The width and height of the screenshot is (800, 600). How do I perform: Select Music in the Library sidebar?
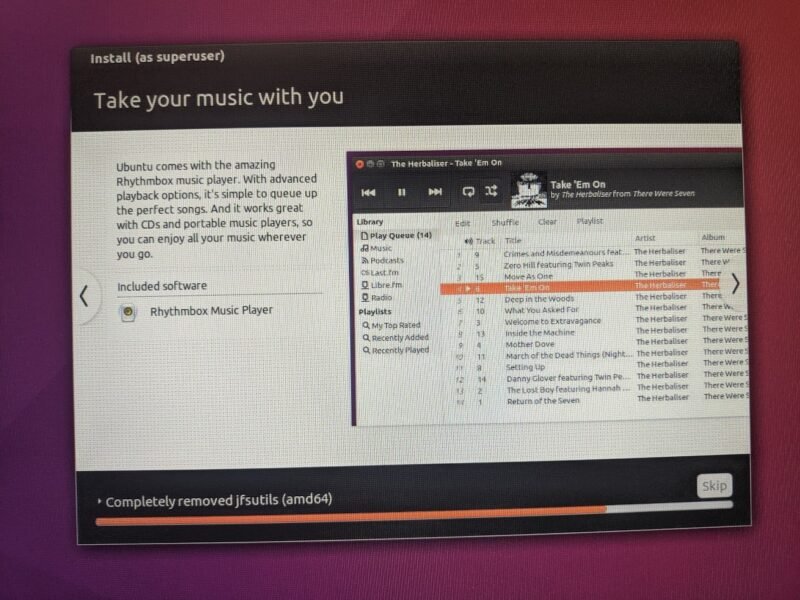point(380,248)
